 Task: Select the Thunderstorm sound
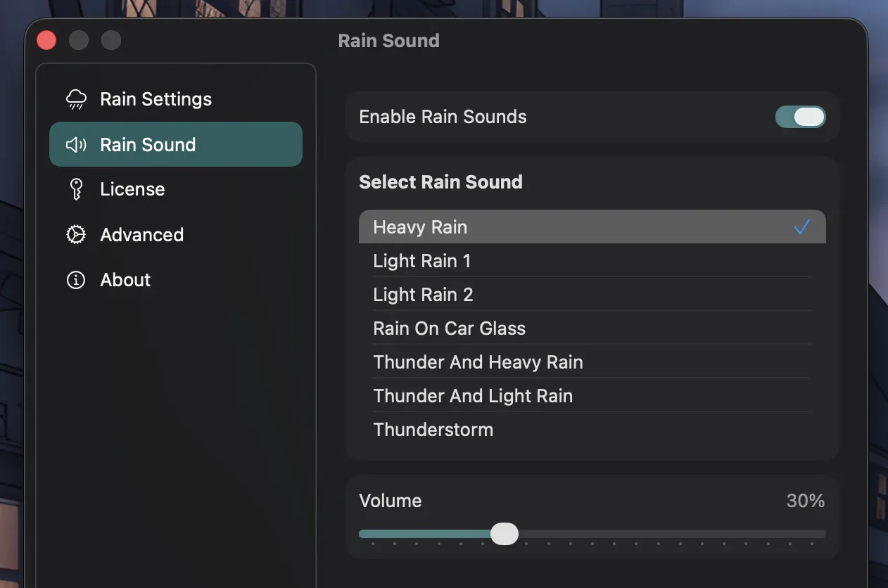(433, 429)
